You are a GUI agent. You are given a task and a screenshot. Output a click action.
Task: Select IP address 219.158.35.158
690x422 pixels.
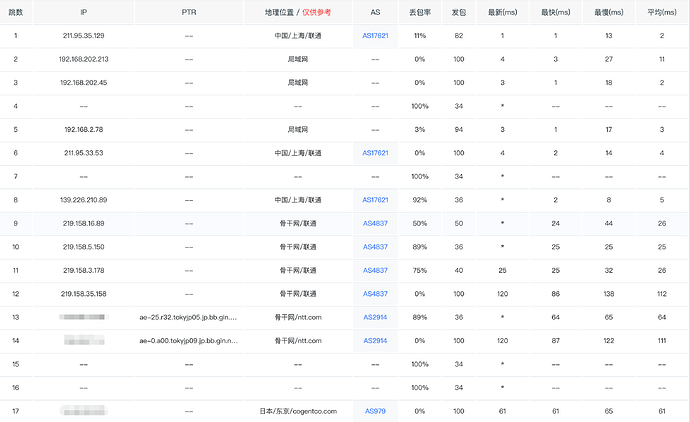click(x=84, y=294)
